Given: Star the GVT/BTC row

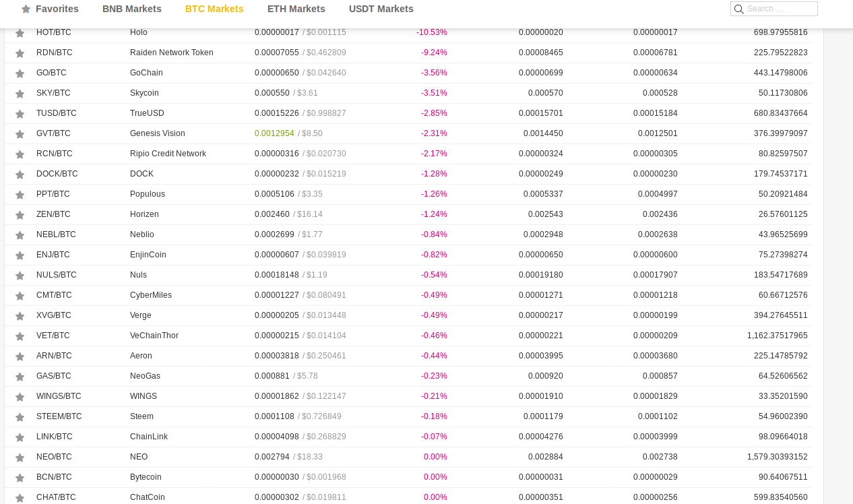Looking at the screenshot, I should pos(20,134).
